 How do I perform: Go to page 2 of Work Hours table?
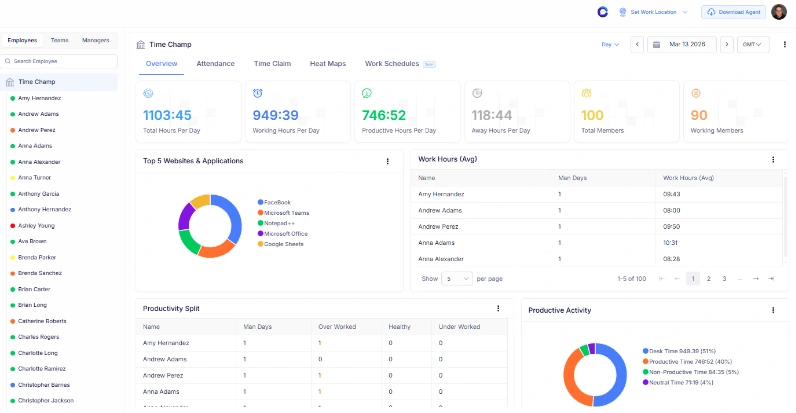click(x=708, y=278)
